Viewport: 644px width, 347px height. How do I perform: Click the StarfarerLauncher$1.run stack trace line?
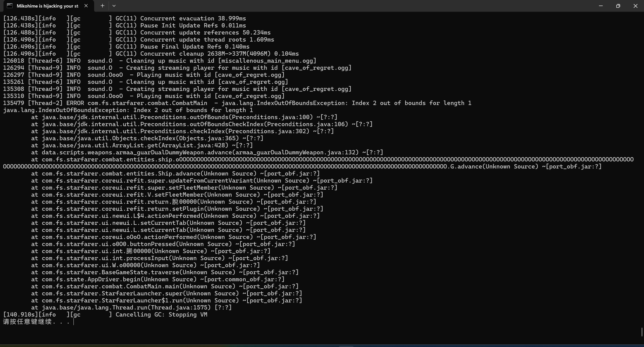(x=166, y=300)
